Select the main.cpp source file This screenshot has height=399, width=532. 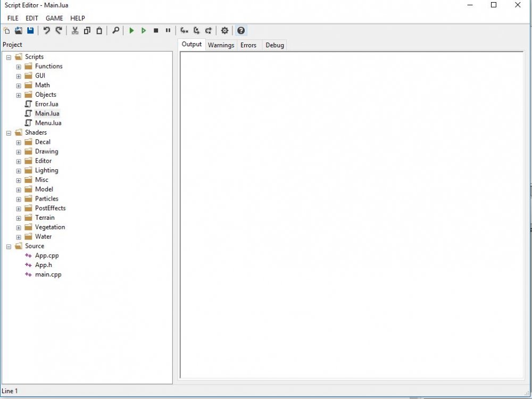click(x=48, y=275)
